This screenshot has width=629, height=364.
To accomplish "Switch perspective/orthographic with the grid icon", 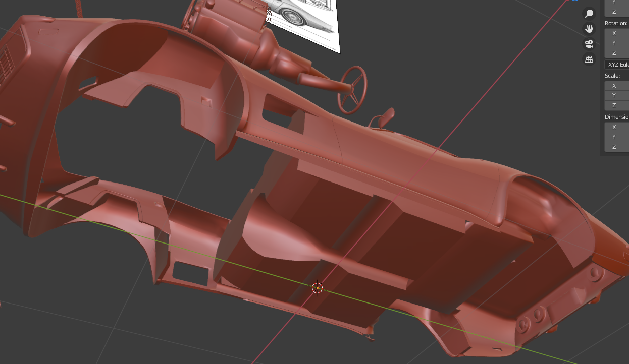I will [x=589, y=59].
